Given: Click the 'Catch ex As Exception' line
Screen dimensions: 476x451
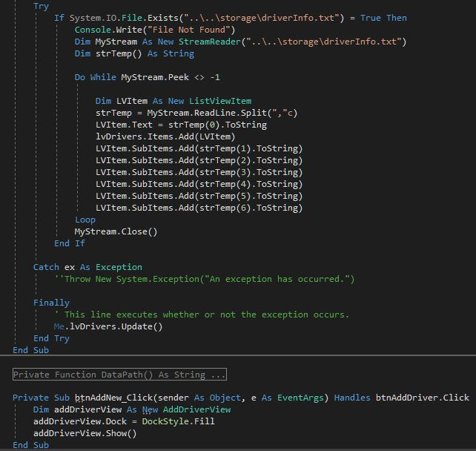Looking at the screenshot, I should (87, 267).
